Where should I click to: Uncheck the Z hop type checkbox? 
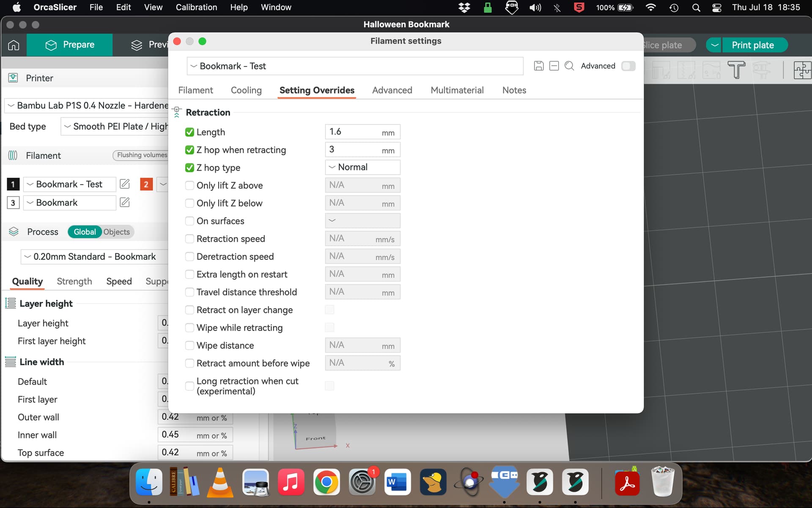coord(189,168)
